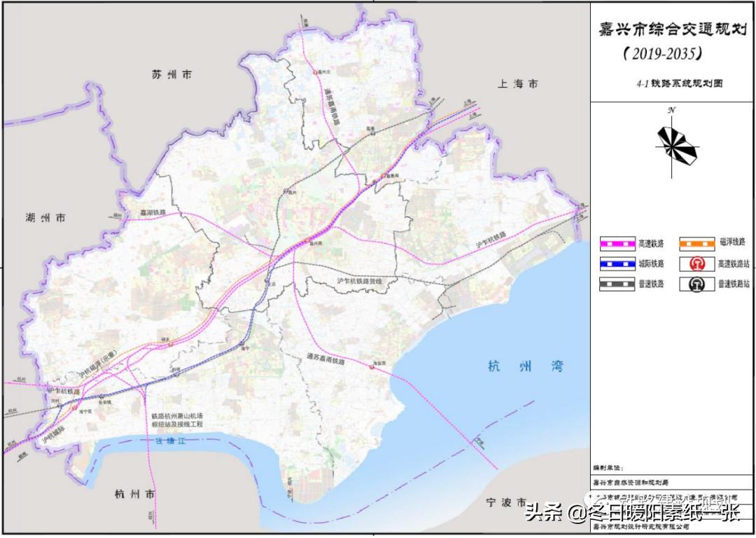
Task: Click the north arrow compass rose
Action: coord(672,144)
